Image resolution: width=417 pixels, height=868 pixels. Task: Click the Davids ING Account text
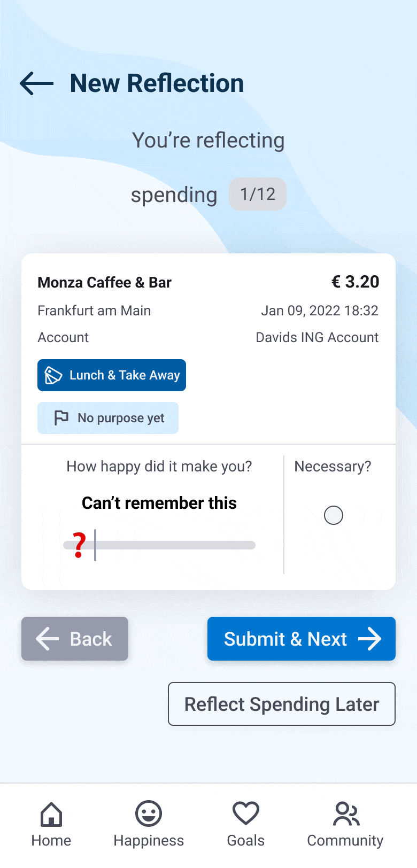tap(317, 337)
